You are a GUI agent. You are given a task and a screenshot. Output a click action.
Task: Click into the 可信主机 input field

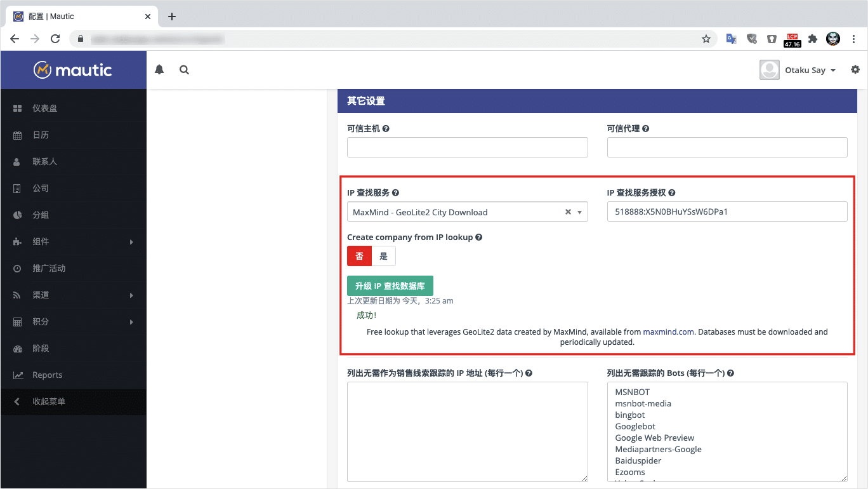[x=468, y=147]
